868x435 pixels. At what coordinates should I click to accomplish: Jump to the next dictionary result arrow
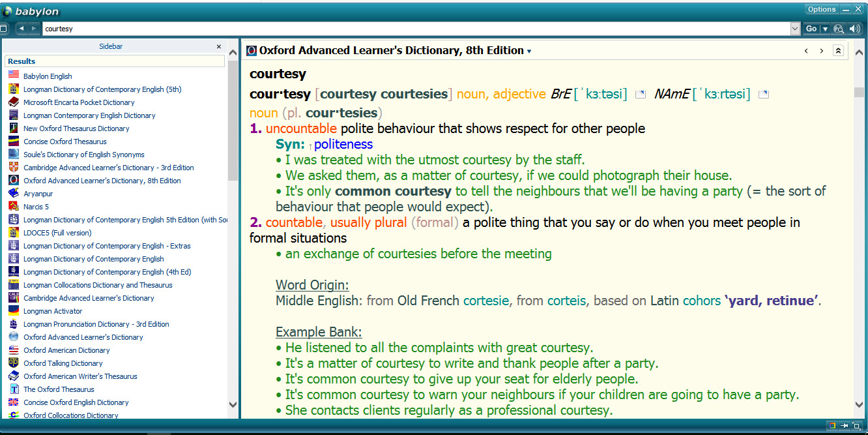[822, 51]
